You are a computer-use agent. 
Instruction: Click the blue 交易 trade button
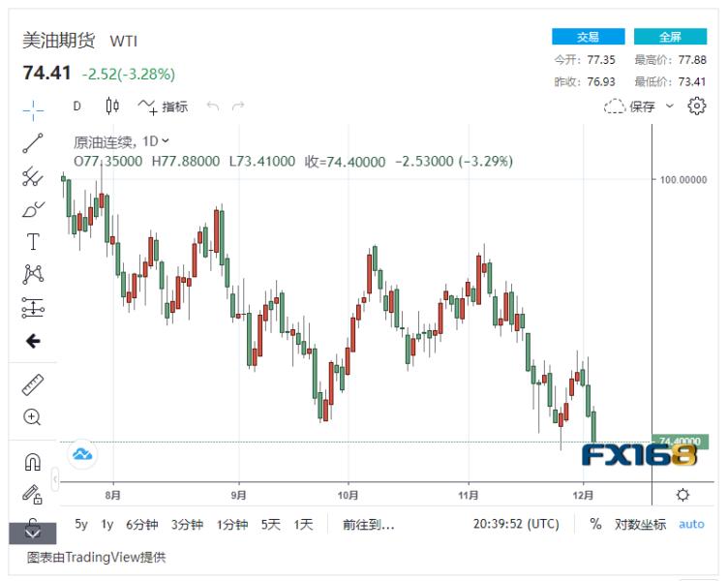click(x=589, y=37)
